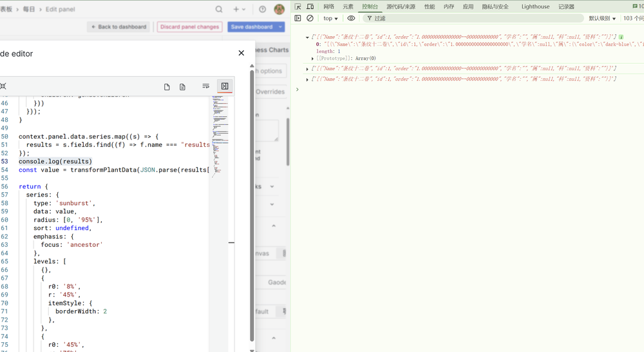Click the 103 issues counter
The height and width of the screenshot is (352, 644).
point(633,18)
